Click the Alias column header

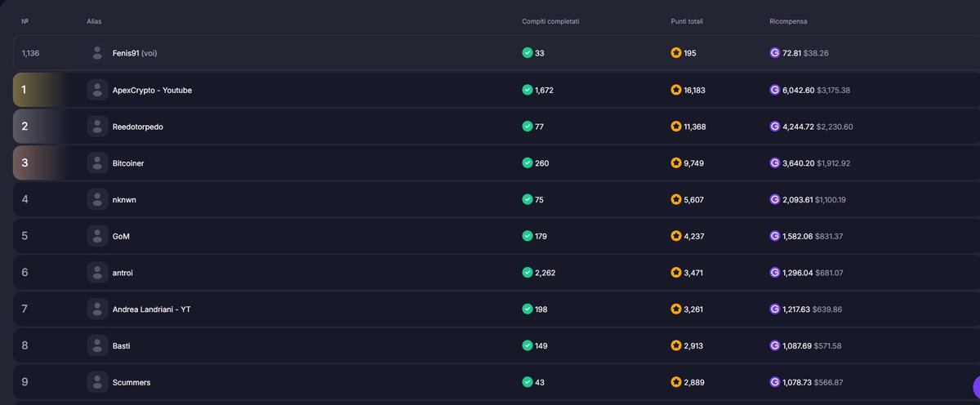coord(94,20)
